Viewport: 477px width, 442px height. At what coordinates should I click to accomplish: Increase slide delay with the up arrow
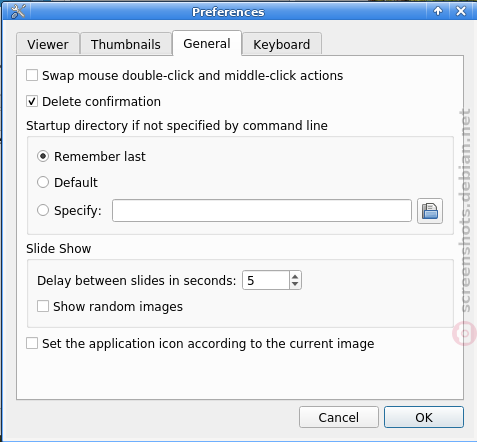tap(295, 276)
